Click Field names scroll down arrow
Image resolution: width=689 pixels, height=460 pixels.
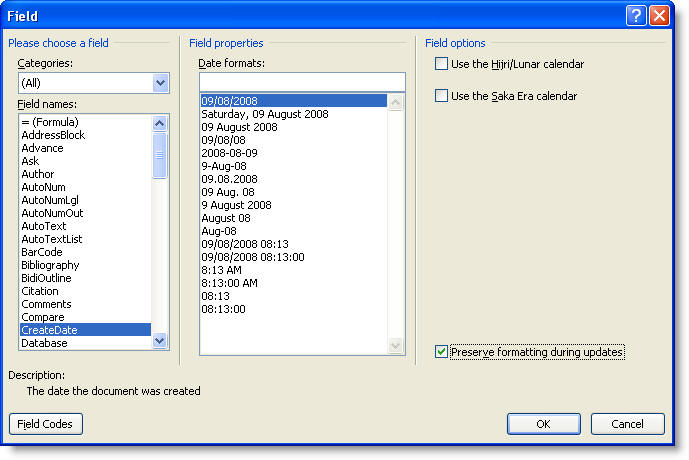(x=160, y=340)
